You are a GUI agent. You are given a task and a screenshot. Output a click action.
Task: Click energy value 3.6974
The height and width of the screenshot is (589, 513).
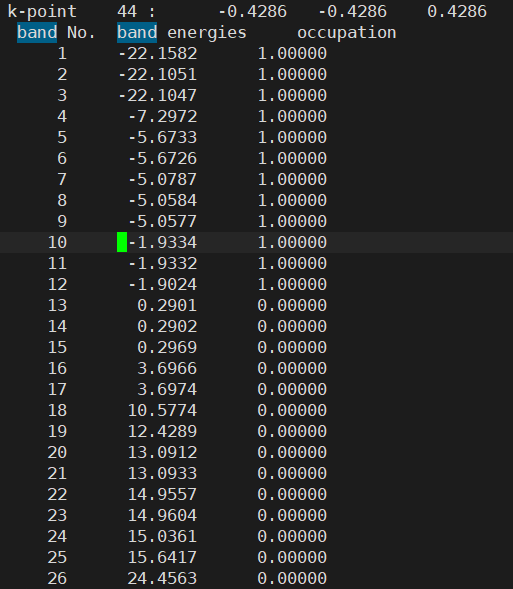tap(167, 390)
